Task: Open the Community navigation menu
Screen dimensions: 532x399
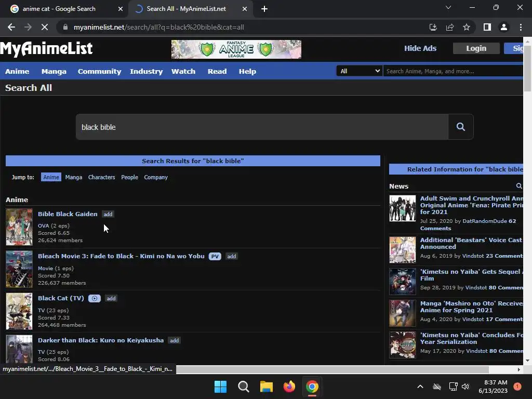Action: [x=99, y=71]
